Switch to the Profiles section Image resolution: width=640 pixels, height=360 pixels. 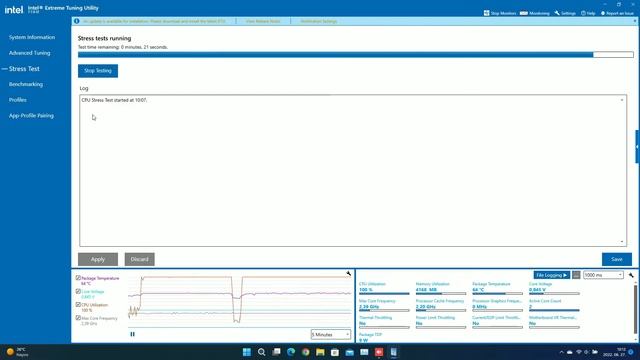click(x=18, y=100)
